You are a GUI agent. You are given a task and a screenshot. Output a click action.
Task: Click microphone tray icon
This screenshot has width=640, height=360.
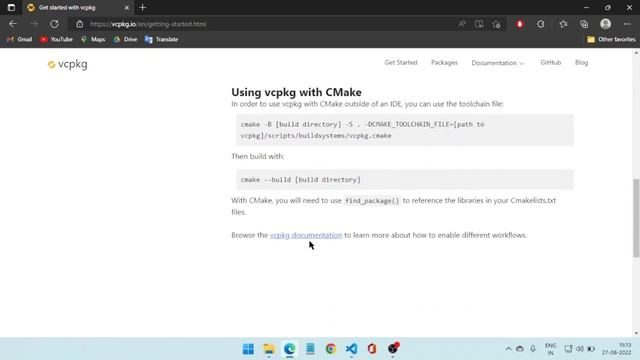click(x=533, y=349)
